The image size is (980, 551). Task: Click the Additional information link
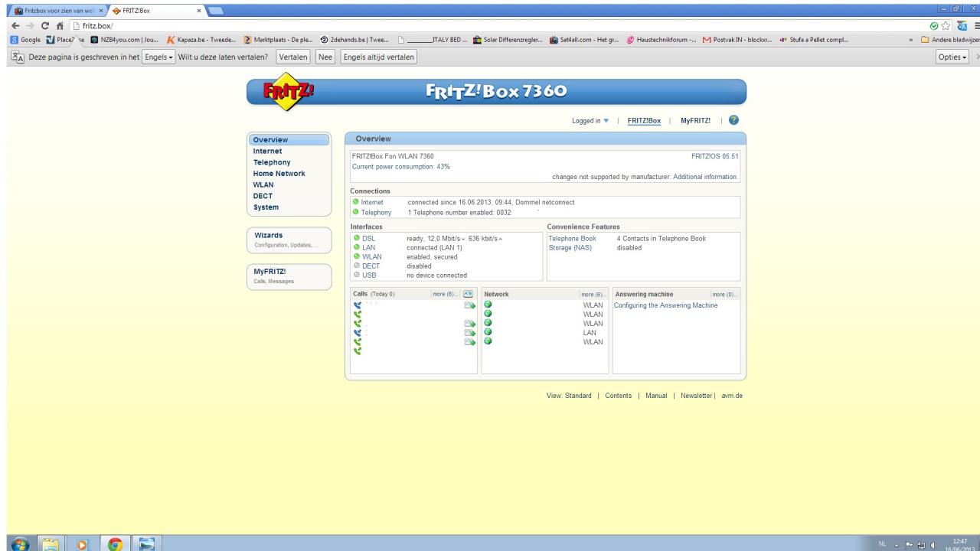(705, 177)
